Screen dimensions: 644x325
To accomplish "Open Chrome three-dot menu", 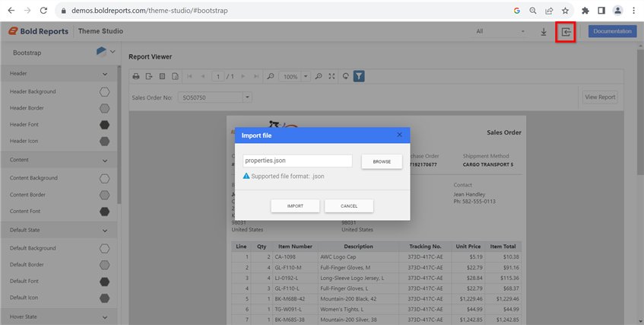I will coord(633,11).
